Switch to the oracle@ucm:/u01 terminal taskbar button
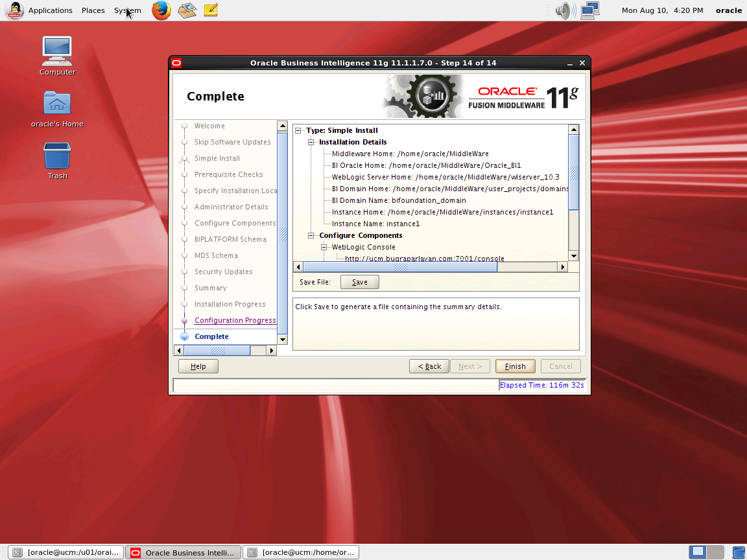Image resolution: width=747 pixels, height=560 pixels. point(66,552)
